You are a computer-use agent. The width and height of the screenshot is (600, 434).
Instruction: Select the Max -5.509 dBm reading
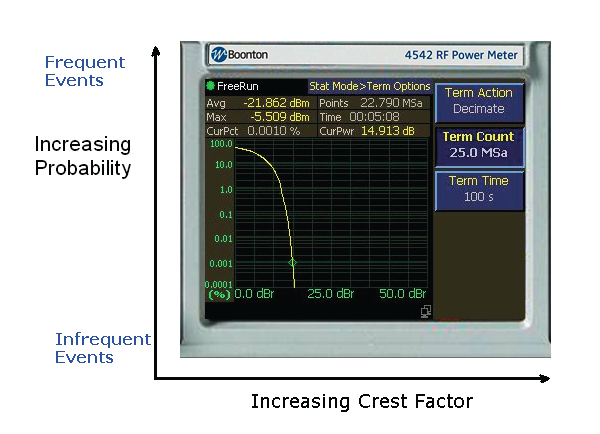(258, 117)
